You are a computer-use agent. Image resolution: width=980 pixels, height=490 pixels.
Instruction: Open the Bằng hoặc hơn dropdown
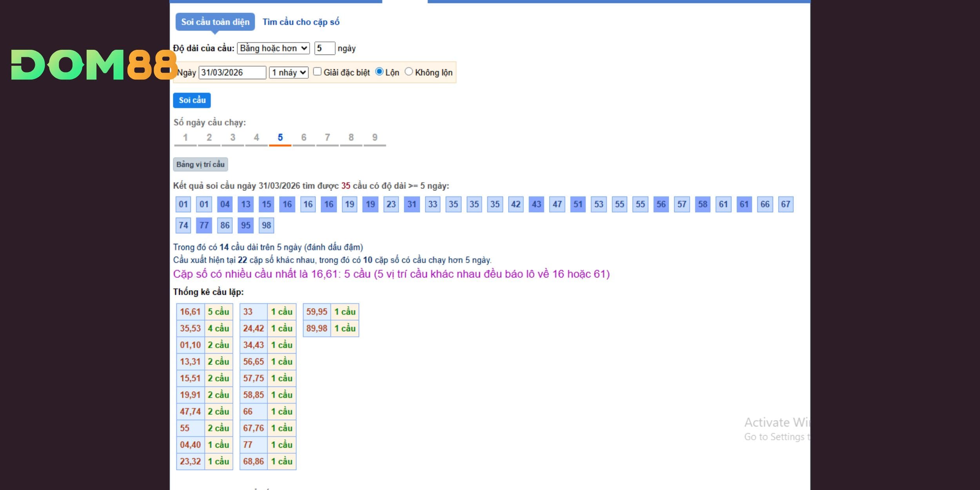click(273, 48)
